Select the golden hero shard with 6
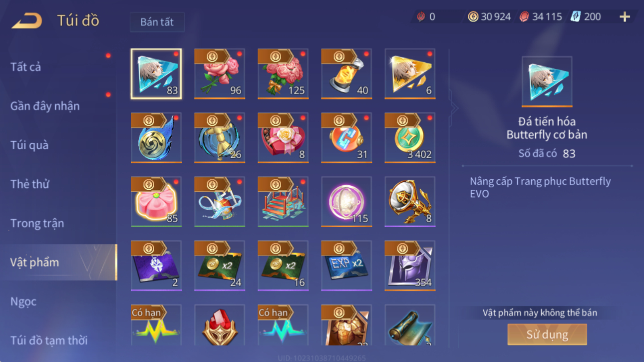This screenshot has width=644, height=362. point(410,74)
